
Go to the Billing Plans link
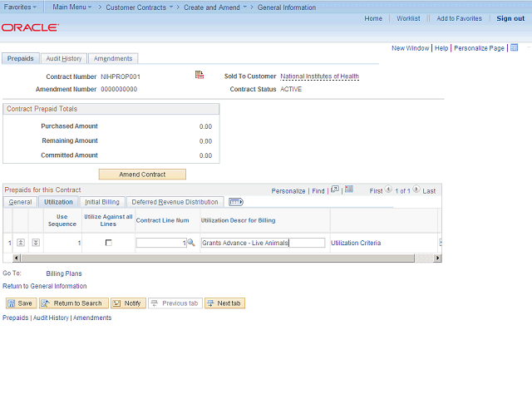(x=64, y=273)
